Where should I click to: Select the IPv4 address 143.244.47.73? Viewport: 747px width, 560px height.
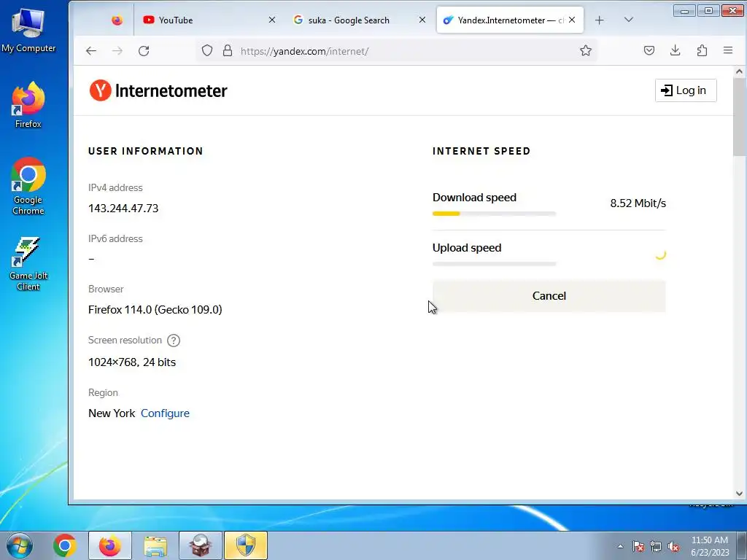click(x=123, y=209)
